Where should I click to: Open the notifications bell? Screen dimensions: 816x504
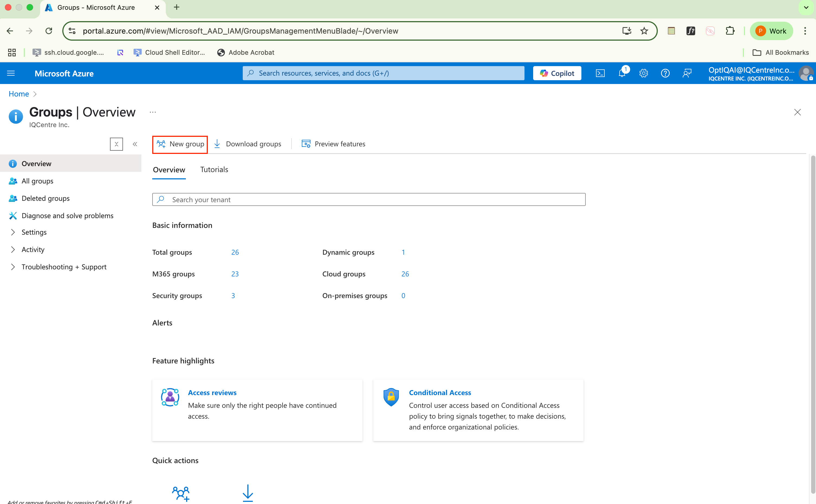tap(622, 73)
